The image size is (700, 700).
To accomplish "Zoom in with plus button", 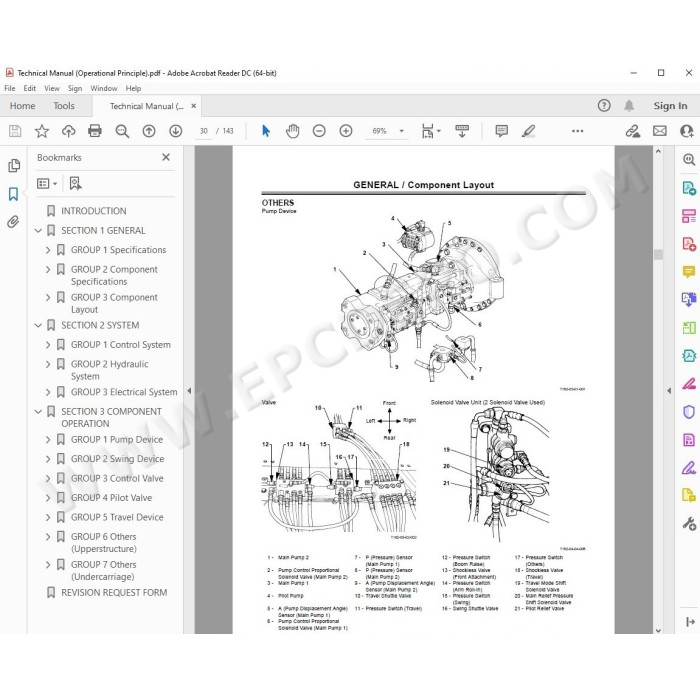I will click(x=346, y=131).
